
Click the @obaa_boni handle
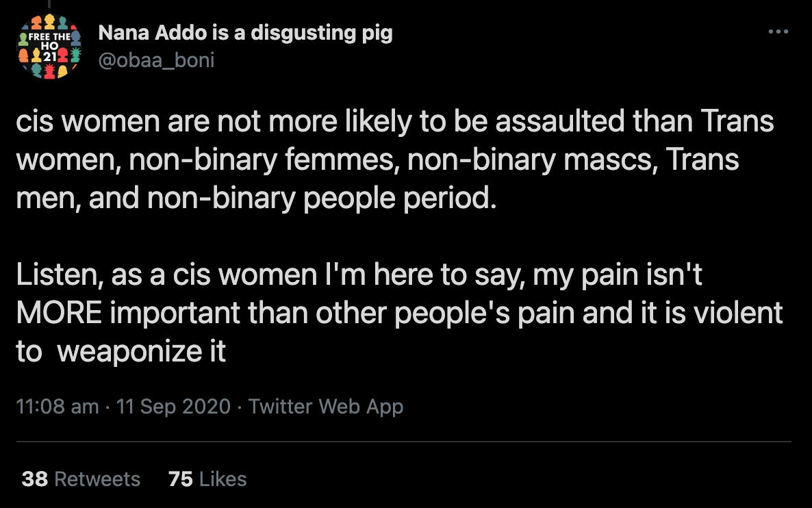[156, 60]
